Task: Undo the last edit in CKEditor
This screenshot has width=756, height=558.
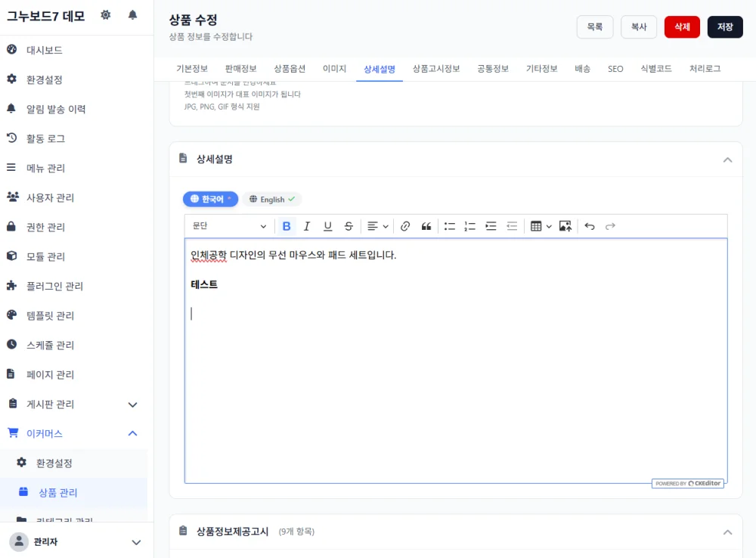Action: (x=589, y=226)
